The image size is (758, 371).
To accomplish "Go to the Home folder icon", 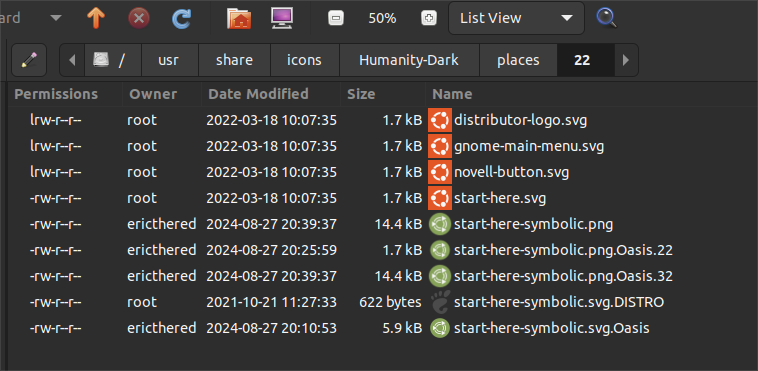I will coord(239,19).
